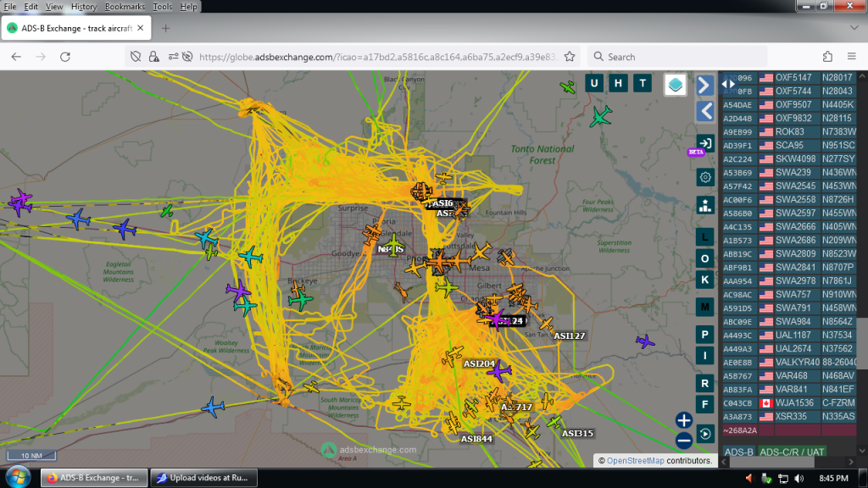Toggle the sidebar width arrows icon
The image size is (868, 488).
[x=728, y=85]
